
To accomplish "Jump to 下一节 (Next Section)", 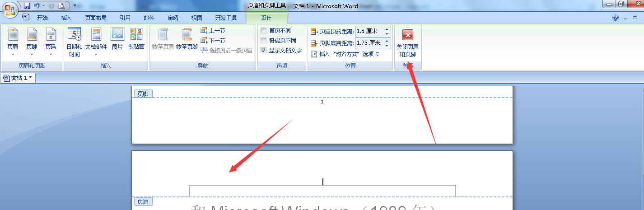I will click(213, 40).
